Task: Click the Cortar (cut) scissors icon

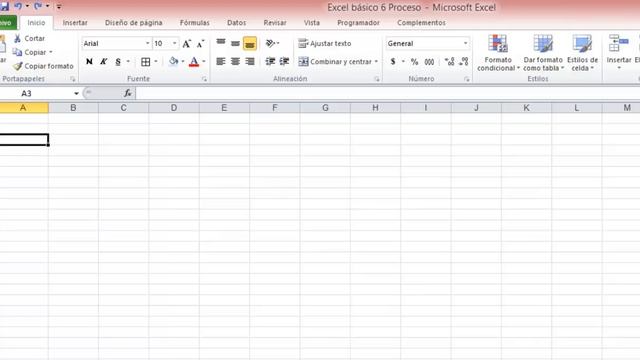Action: point(17,38)
